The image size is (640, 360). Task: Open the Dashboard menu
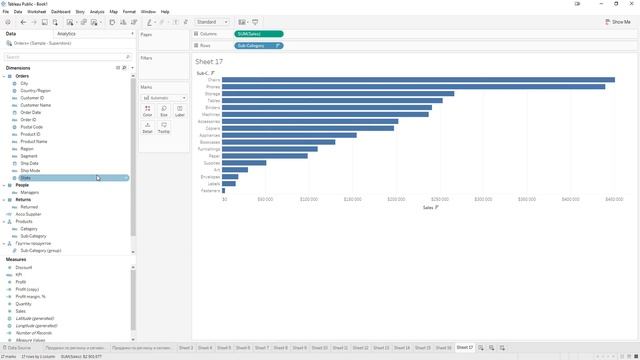[61, 12]
